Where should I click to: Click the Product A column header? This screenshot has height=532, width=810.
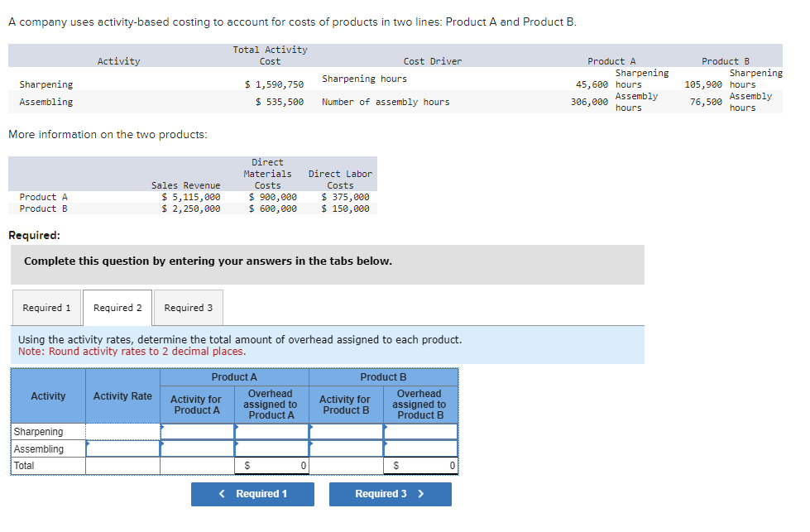(x=233, y=376)
